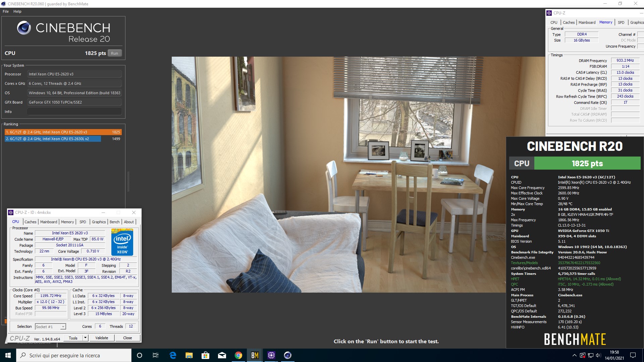Click the network tray icon
The width and height of the screenshot is (644, 362).
591,355
